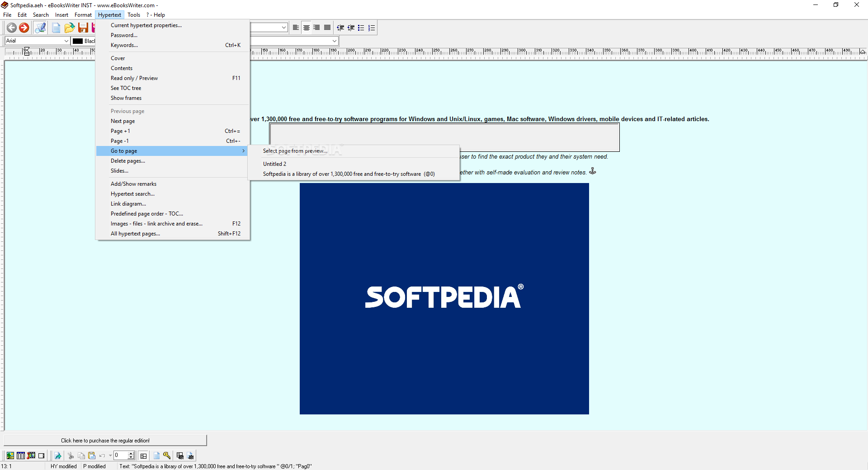Click the Softpedia logo image in the page
The image size is (868, 470).
444,299
